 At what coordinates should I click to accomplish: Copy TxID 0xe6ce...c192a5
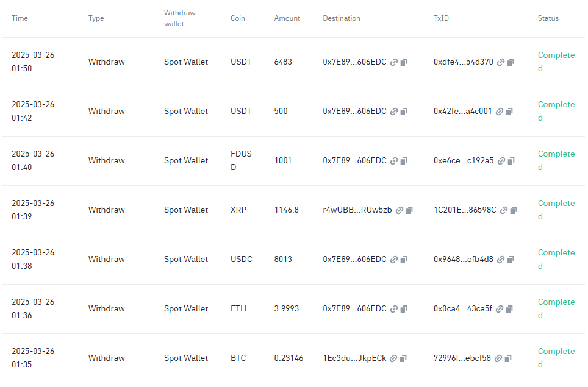(511, 161)
